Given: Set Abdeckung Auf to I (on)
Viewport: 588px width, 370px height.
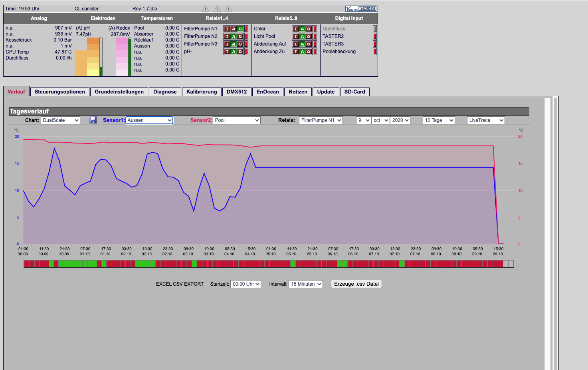Looking at the screenshot, I should coord(296,44).
